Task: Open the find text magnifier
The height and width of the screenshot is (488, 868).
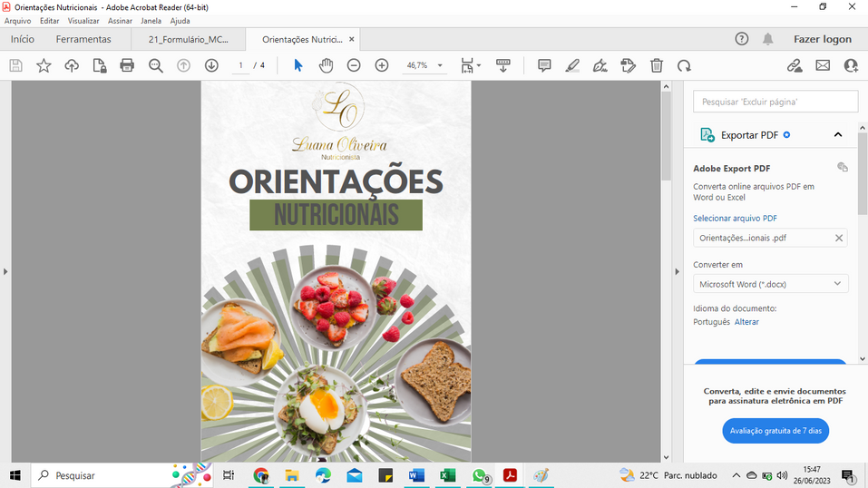Action: point(156,65)
